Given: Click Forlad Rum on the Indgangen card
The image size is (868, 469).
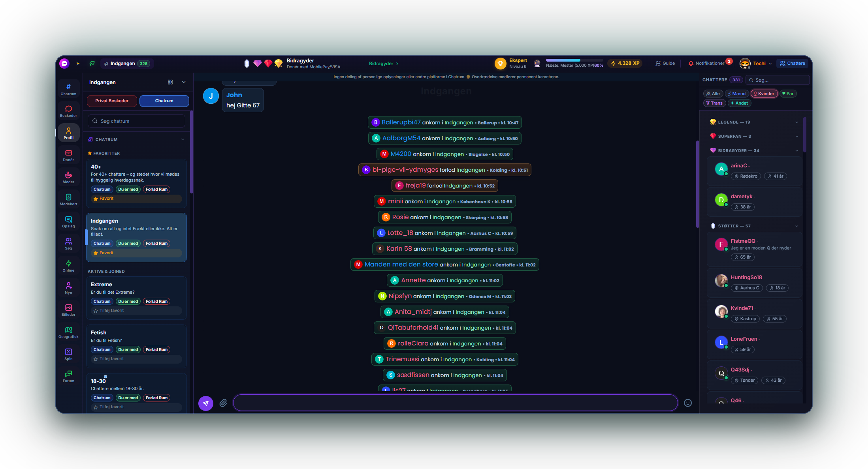Looking at the screenshot, I should (156, 244).
